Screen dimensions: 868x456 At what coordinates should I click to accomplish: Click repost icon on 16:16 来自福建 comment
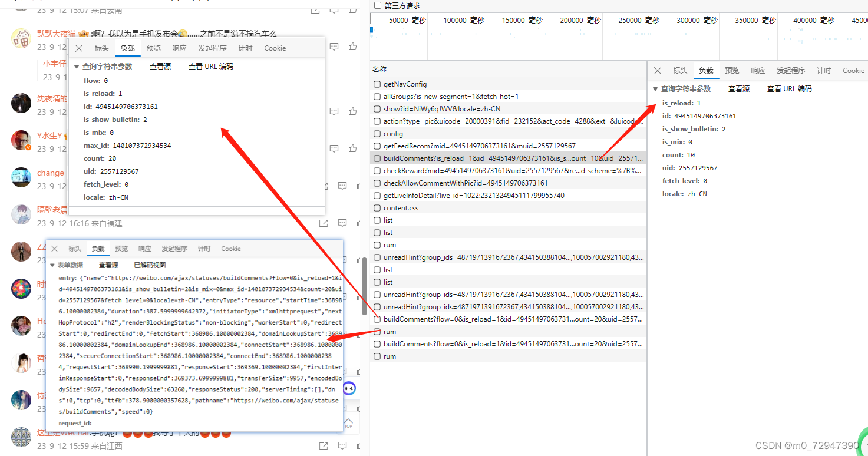(324, 223)
